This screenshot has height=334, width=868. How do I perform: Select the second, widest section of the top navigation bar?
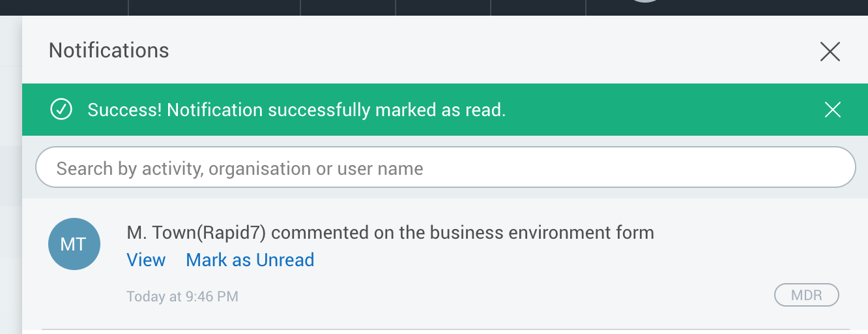pos(214,7)
